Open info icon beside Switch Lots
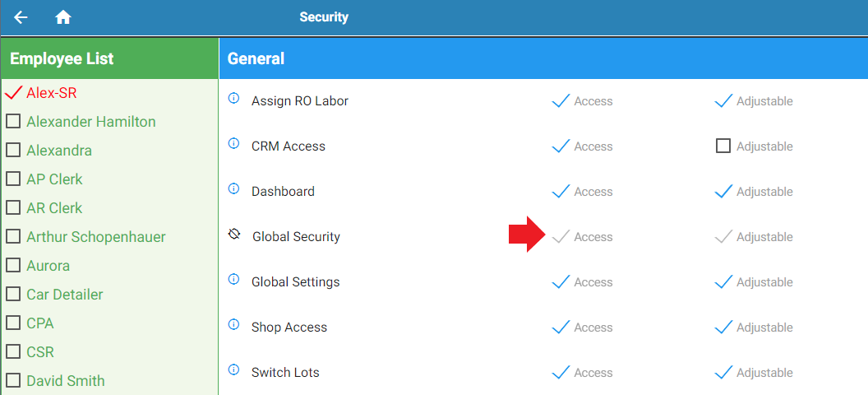Viewport: 868px width, 395px height. tap(233, 369)
